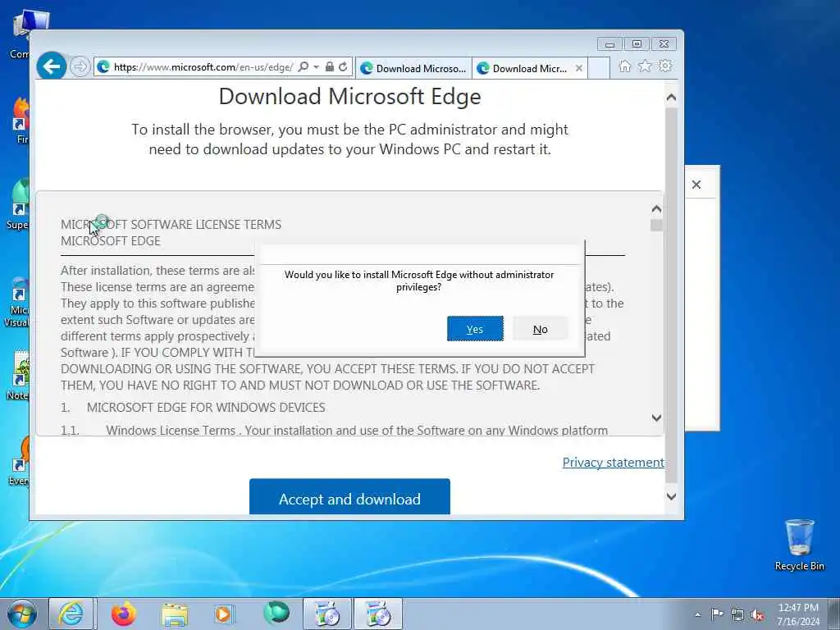Open a new blank tab
840x630 pixels.
[x=599, y=68]
